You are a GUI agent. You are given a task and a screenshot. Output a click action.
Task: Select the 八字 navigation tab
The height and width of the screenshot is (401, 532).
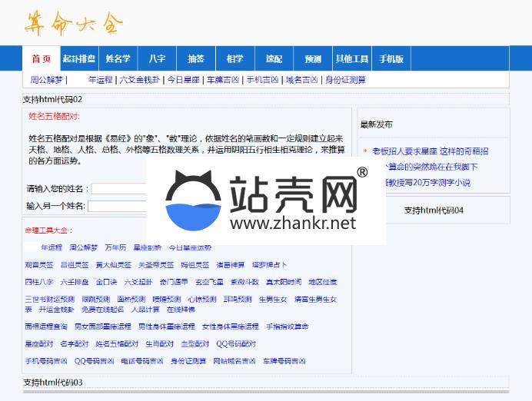(x=157, y=59)
